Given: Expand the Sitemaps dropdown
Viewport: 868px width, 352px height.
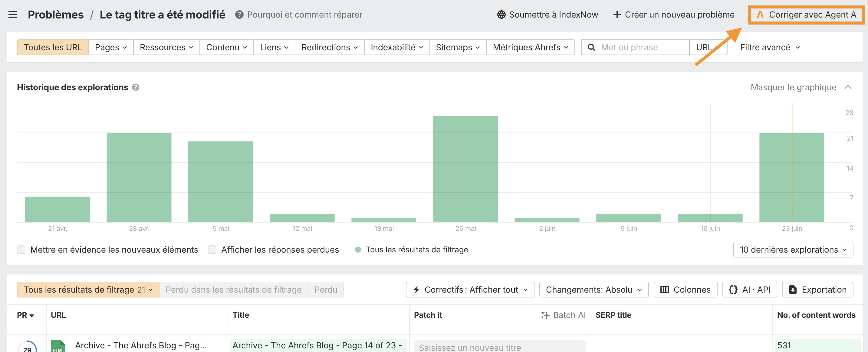Looking at the screenshot, I should point(458,47).
